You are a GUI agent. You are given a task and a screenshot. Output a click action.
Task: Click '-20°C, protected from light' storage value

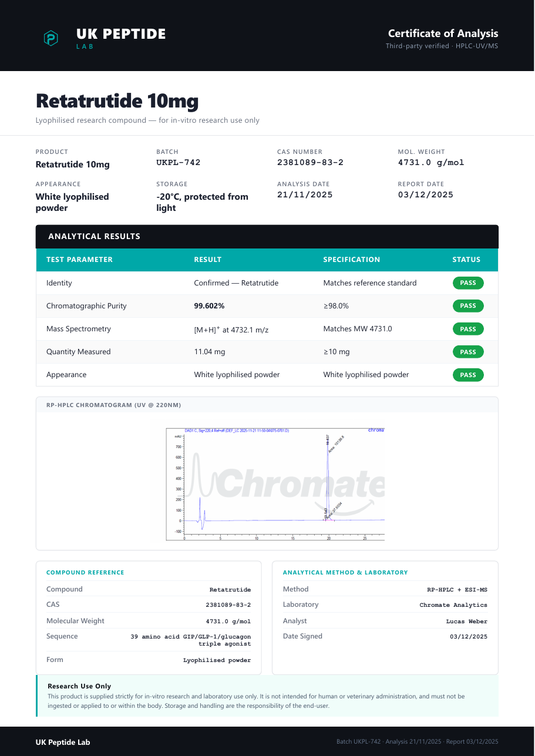202,202
